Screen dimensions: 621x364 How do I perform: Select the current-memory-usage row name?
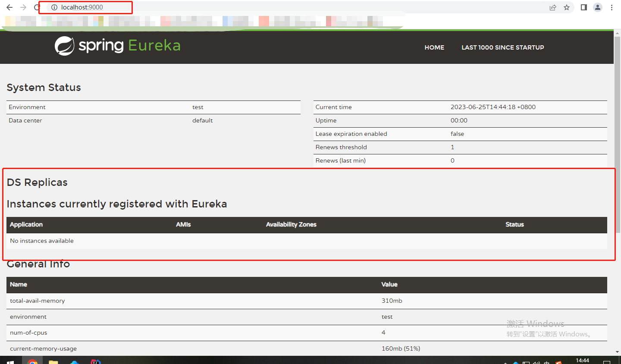pyautogui.click(x=43, y=349)
